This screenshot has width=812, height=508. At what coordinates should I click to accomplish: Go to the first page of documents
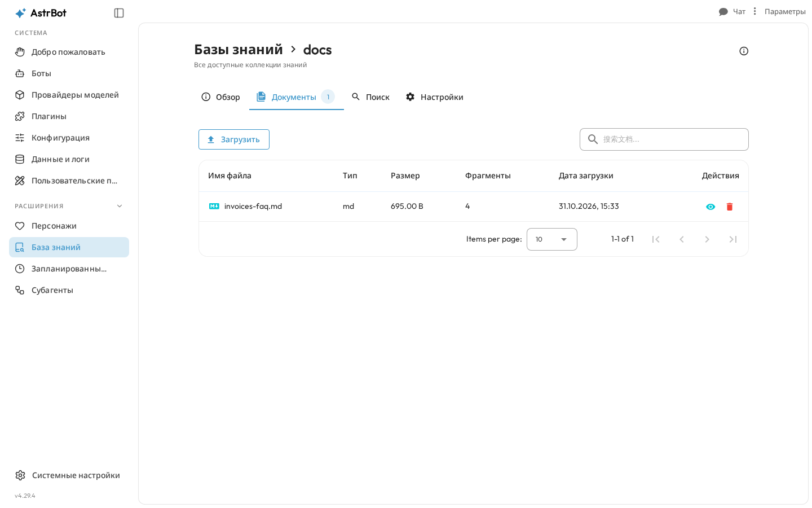coord(656,239)
